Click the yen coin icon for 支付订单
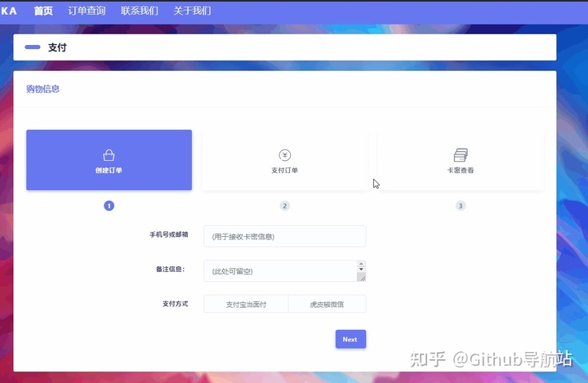The height and width of the screenshot is (383, 588). (285, 155)
